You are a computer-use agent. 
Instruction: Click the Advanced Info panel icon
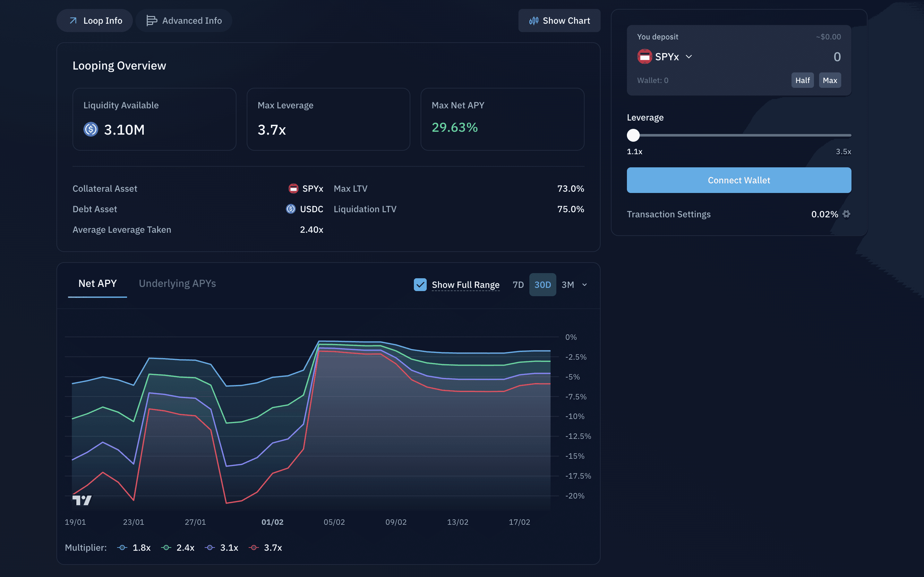pyautogui.click(x=151, y=21)
